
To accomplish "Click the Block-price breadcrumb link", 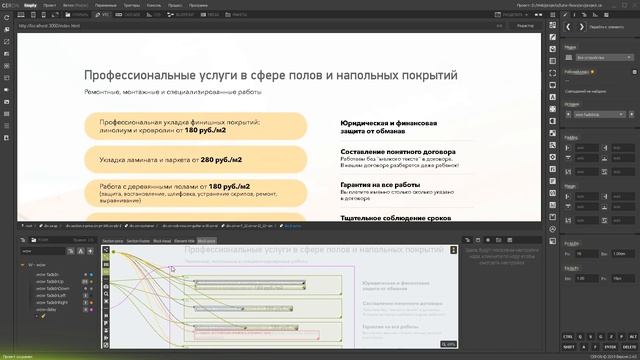I will [292, 226].
